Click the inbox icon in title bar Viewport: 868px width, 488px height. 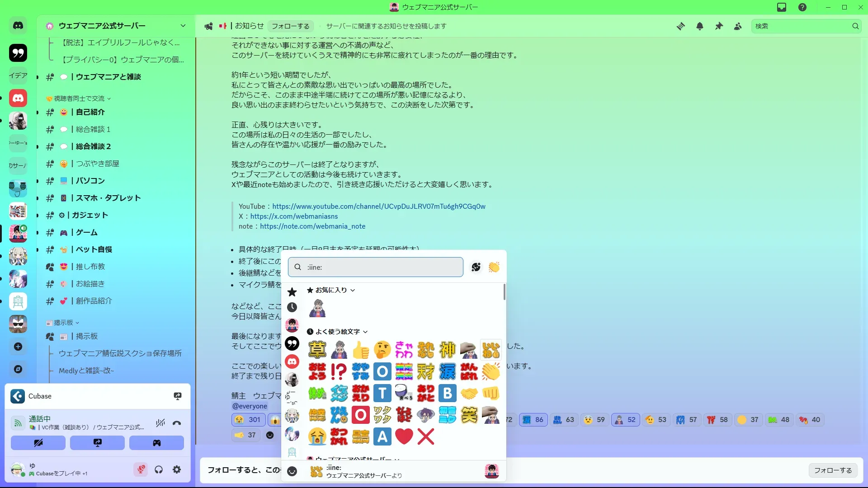click(782, 7)
